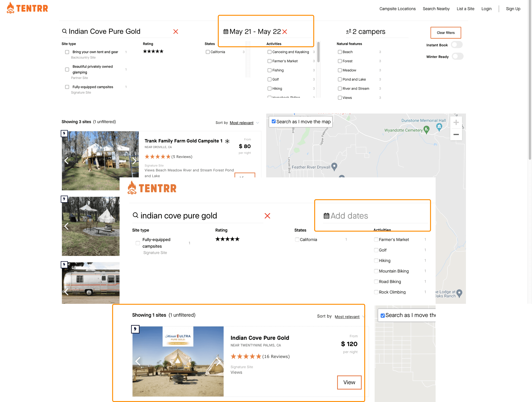Click the map zoom in plus button
The image size is (532, 402).
456,123
